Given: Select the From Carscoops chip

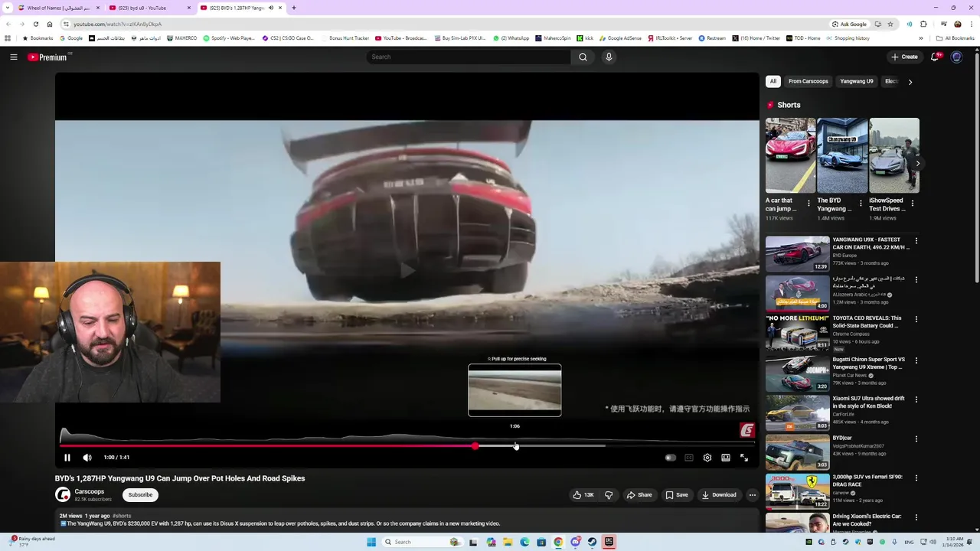Looking at the screenshot, I should click(x=808, y=81).
